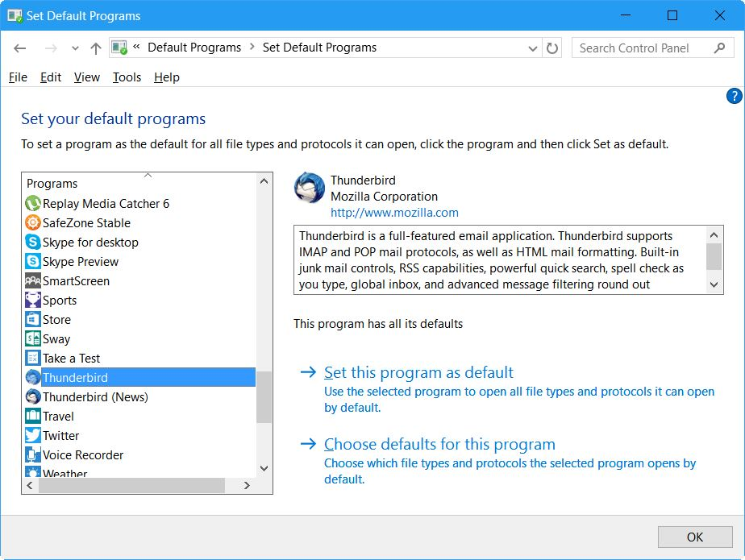
Task: Click the Voice Recorder microphone icon
Action: [33, 455]
